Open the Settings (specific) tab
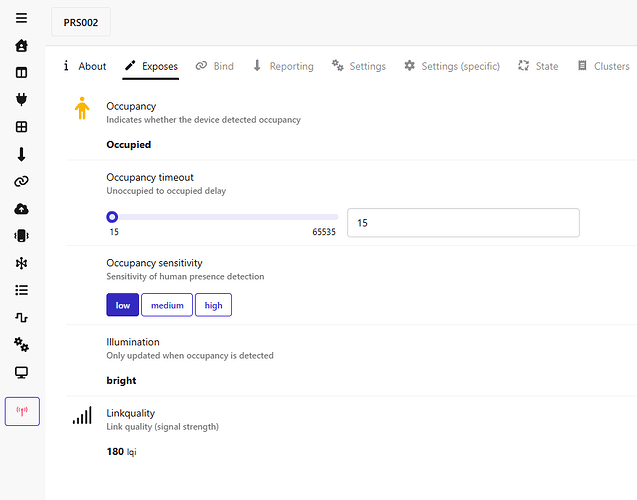The width and height of the screenshot is (637, 500). click(451, 66)
